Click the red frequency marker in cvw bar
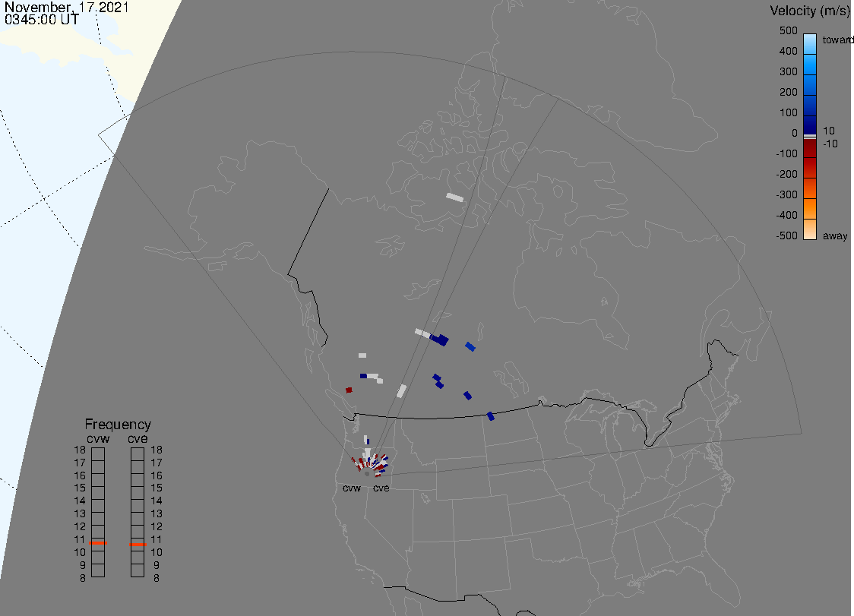 [x=98, y=544]
